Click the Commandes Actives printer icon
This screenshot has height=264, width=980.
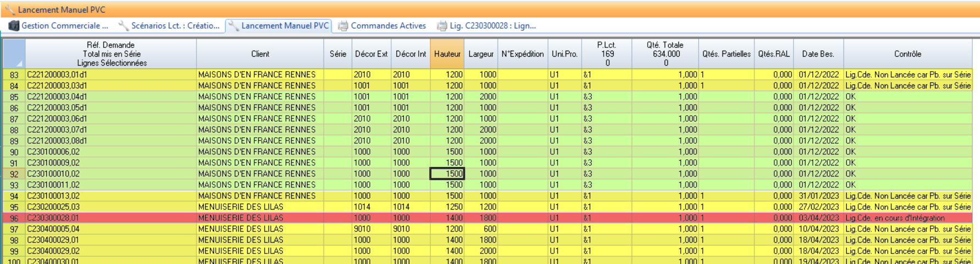[343, 26]
